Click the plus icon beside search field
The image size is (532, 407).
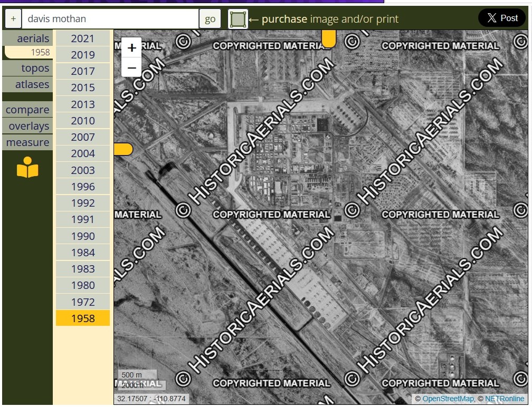point(13,19)
